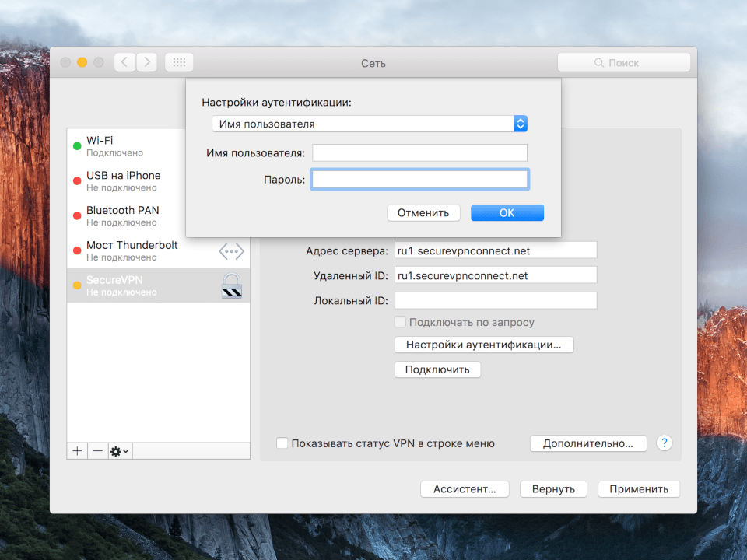
Task: Add a new network service with plus
Action: [x=77, y=450]
